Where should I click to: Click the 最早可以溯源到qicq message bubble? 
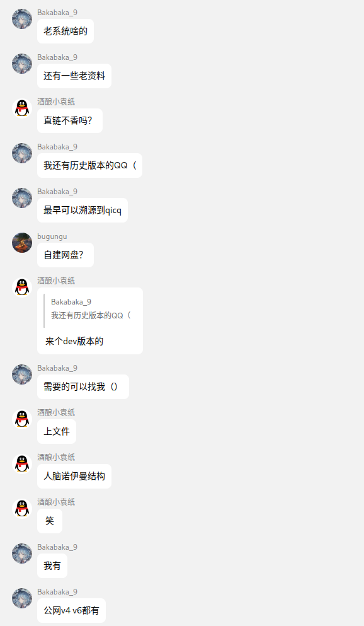[x=82, y=210]
